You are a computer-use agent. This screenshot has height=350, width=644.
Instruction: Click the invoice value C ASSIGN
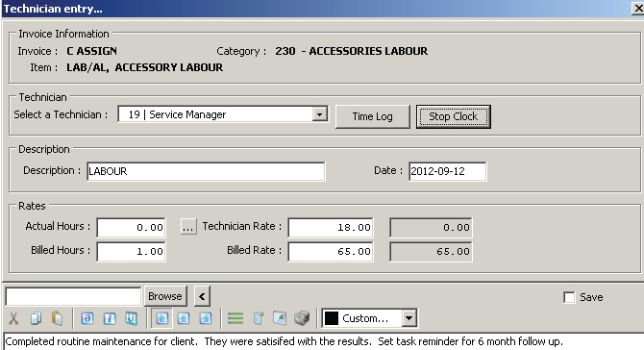pos(91,51)
